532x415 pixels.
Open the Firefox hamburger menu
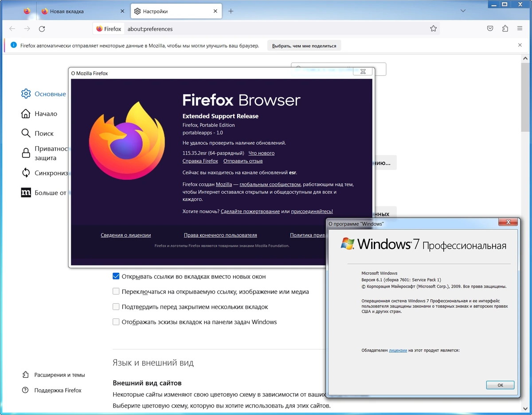pos(520,29)
